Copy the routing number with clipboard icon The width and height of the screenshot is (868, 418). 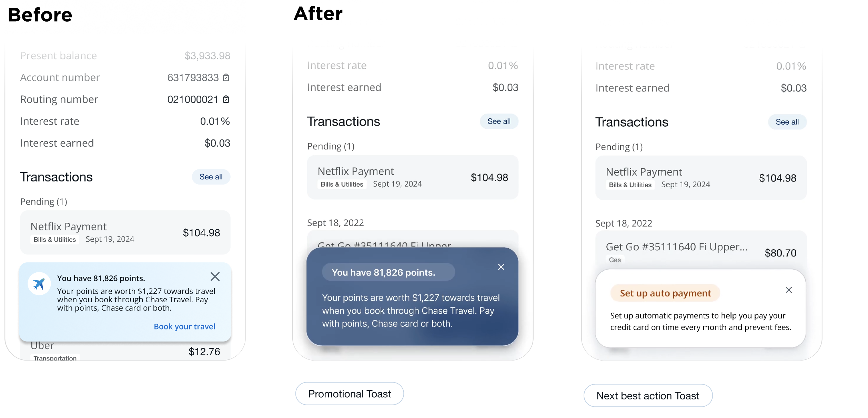[x=226, y=99]
